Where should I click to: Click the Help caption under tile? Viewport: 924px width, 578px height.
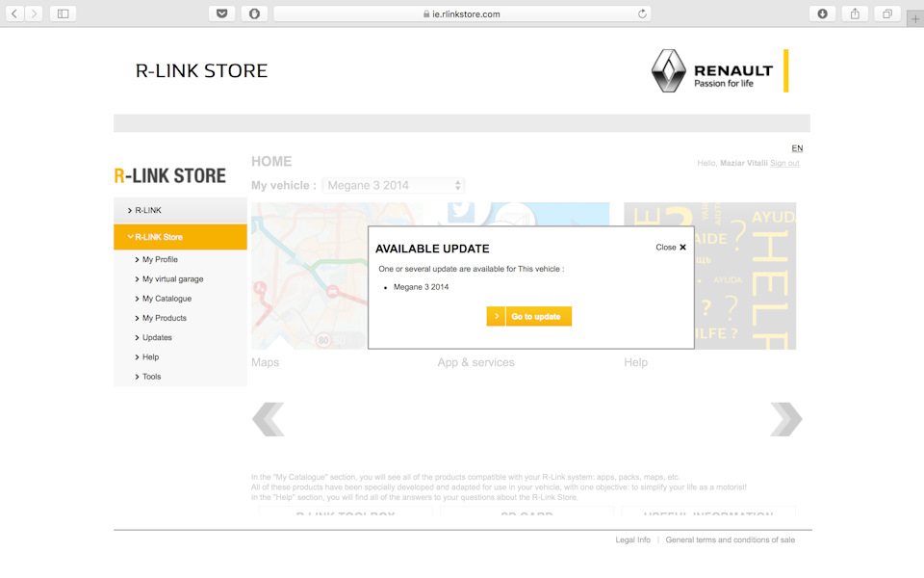tap(636, 362)
